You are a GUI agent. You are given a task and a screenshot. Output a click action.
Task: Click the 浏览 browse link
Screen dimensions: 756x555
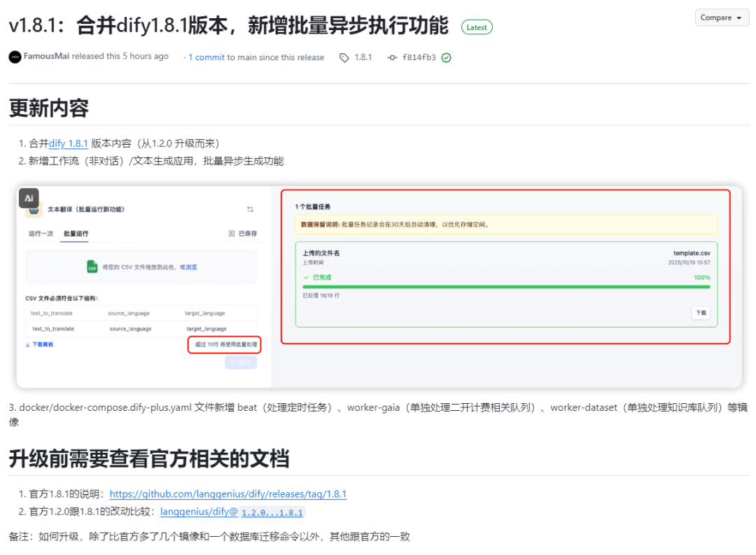coord(191,267)
